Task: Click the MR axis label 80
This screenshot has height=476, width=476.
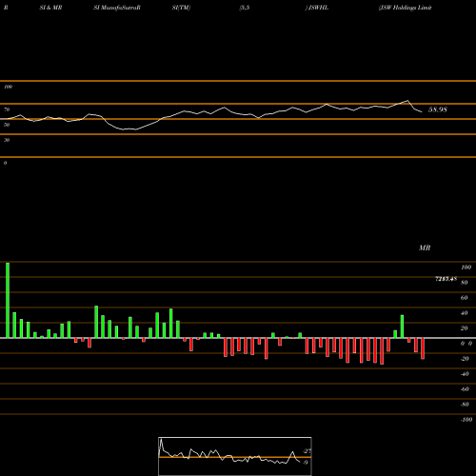Action: [465, 283]
